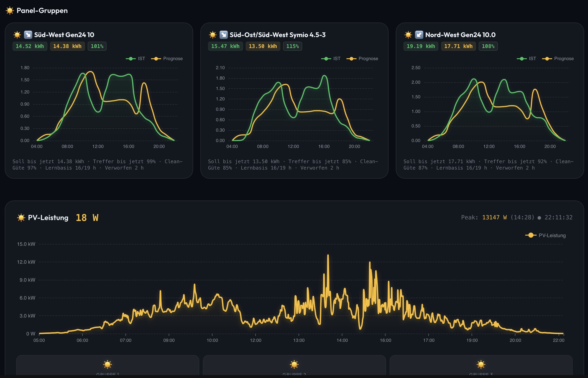Click the 115% badge

tap(293, 46)
